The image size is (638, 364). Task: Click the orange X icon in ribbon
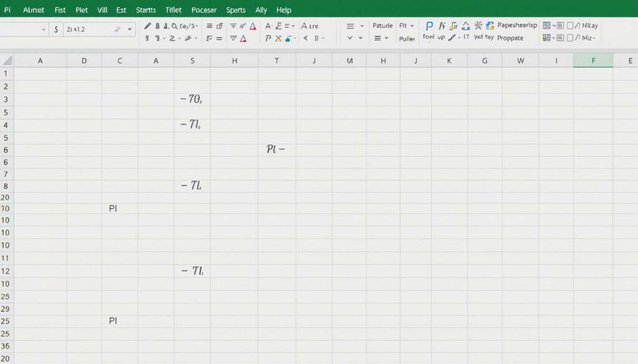pos(279,39)
